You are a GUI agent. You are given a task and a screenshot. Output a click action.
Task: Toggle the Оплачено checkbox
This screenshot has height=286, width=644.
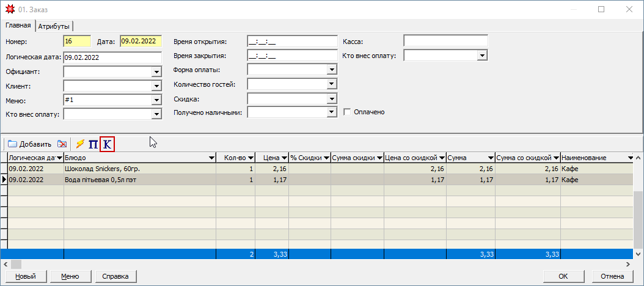click(347, 112)
